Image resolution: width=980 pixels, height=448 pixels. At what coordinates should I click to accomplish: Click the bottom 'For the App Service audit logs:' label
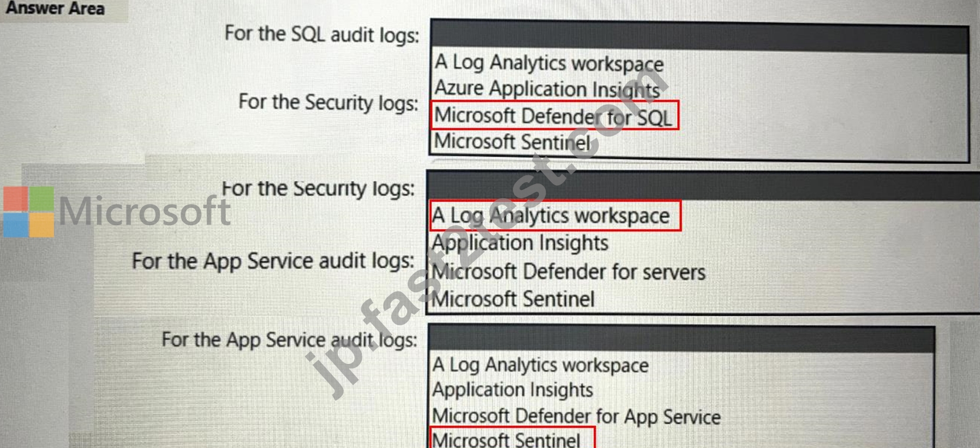tap(290, 340)
